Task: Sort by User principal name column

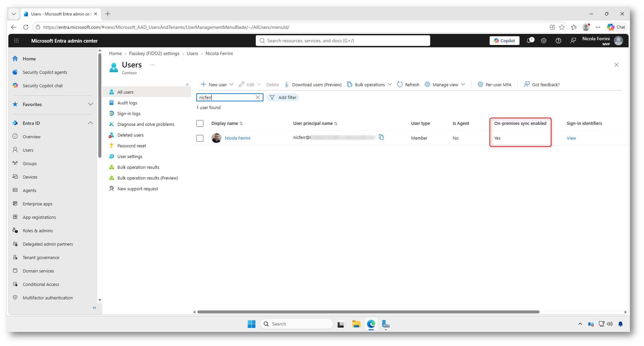Action: click(x=315, y=123)
